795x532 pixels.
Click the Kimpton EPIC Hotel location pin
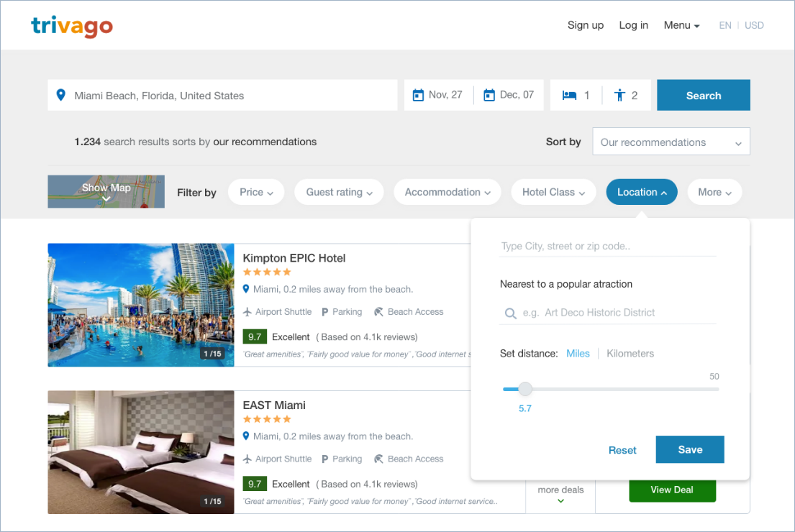(246, 289)
